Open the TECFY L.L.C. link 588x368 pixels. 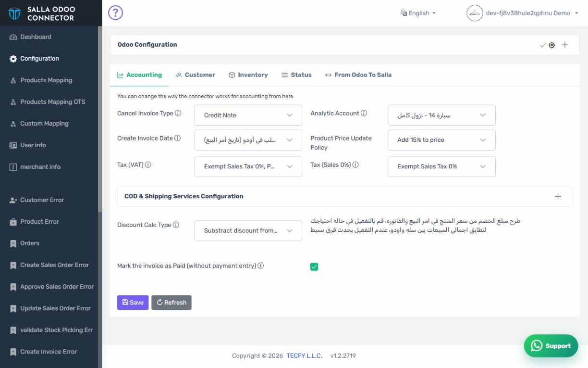pos(305,356)
